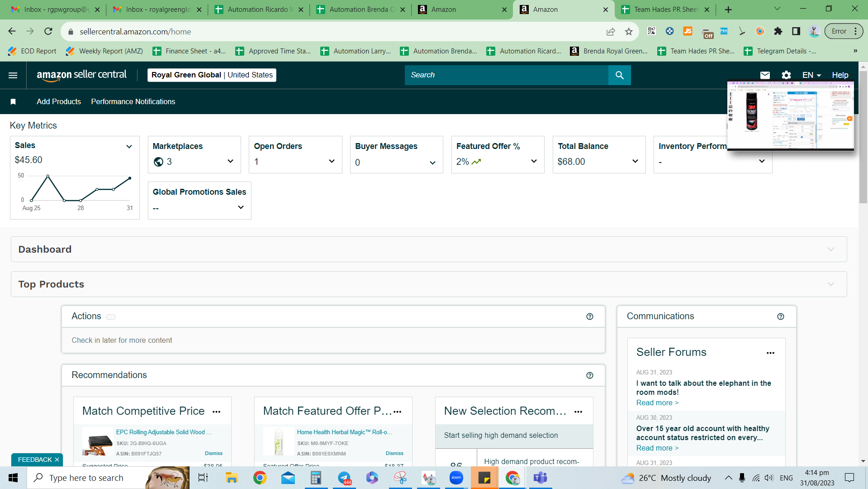Share this page using the share icon
The height and width of the screenshot is (489, 868).
tap(611, 32)
